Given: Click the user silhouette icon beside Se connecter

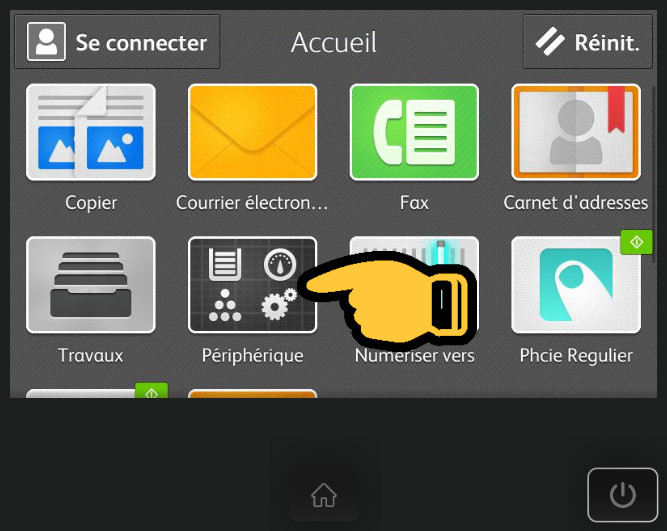Looking at the screenshot, I should pyautogui.click(x=46, y=42).
